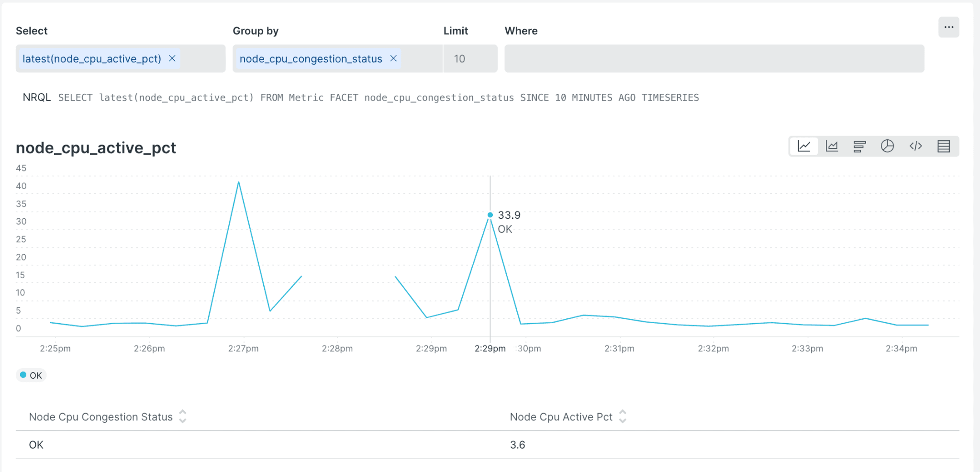The width and height of the screenshot is (980, 472).
Task: Sort by Node Cpu Congestion Status column
Action: click(182, 416)
